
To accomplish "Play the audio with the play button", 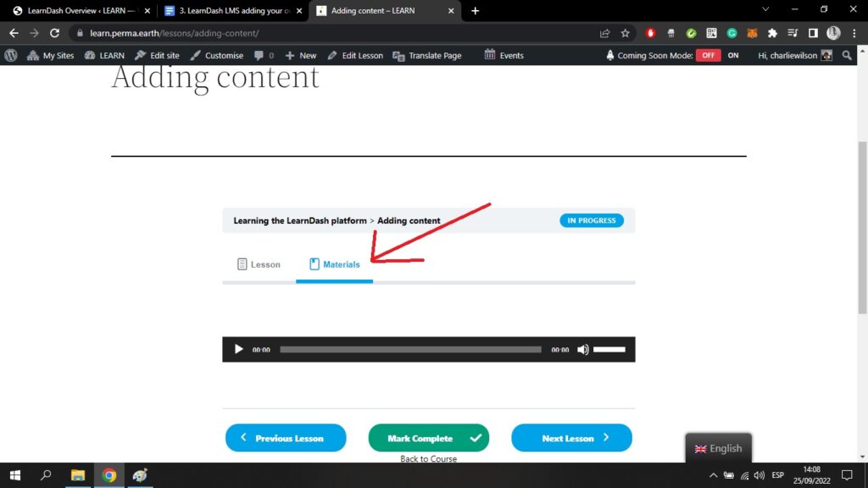I will 238,349.
